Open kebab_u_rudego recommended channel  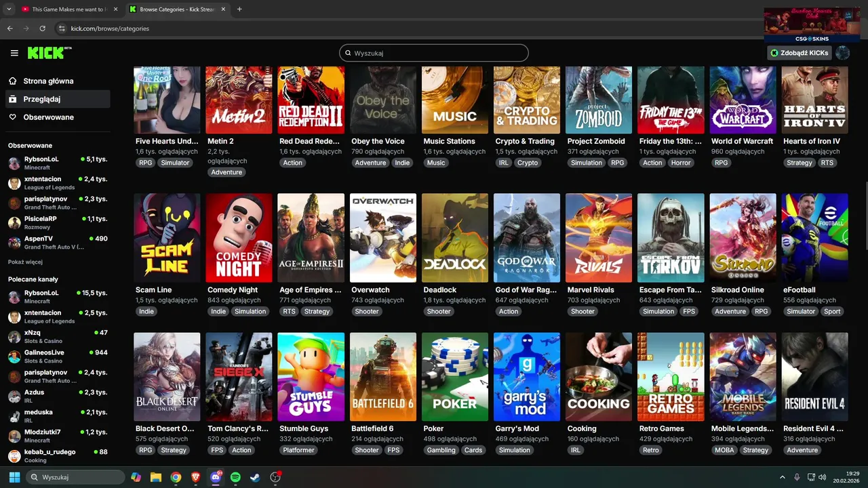[x=57, y=455]
